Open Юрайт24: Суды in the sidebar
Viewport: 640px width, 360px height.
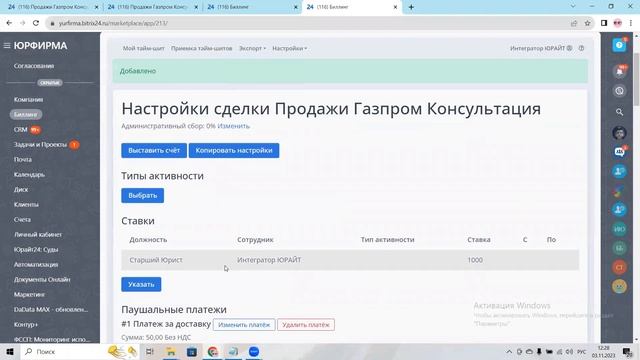click(36, 249)
